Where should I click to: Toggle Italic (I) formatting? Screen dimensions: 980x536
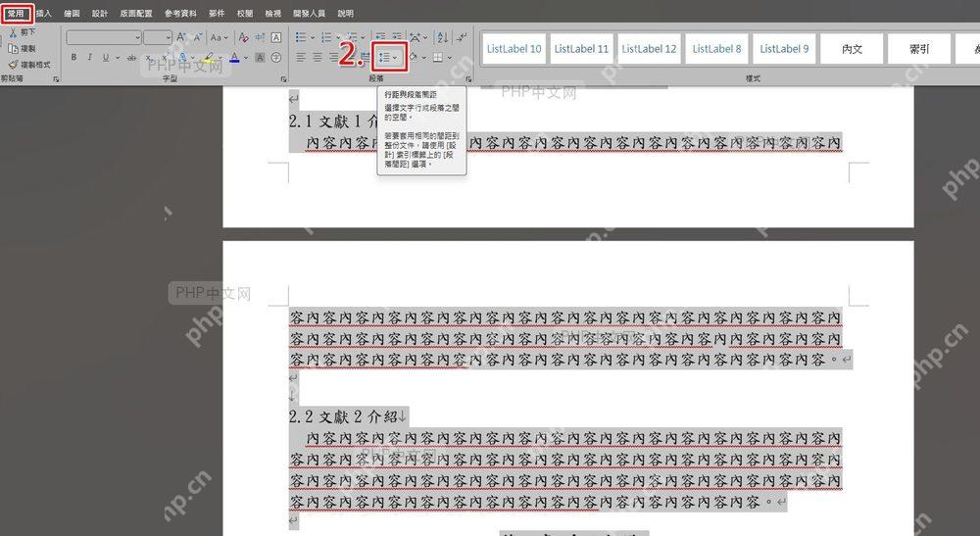[x=90, y=58]
